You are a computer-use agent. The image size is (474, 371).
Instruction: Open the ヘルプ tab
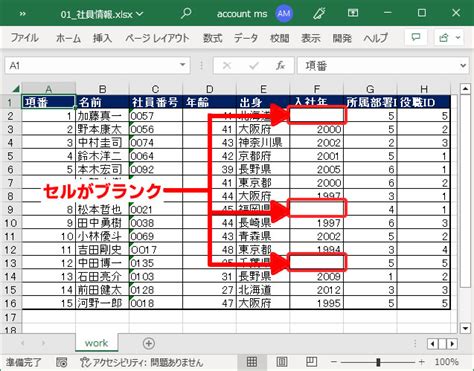376,38
